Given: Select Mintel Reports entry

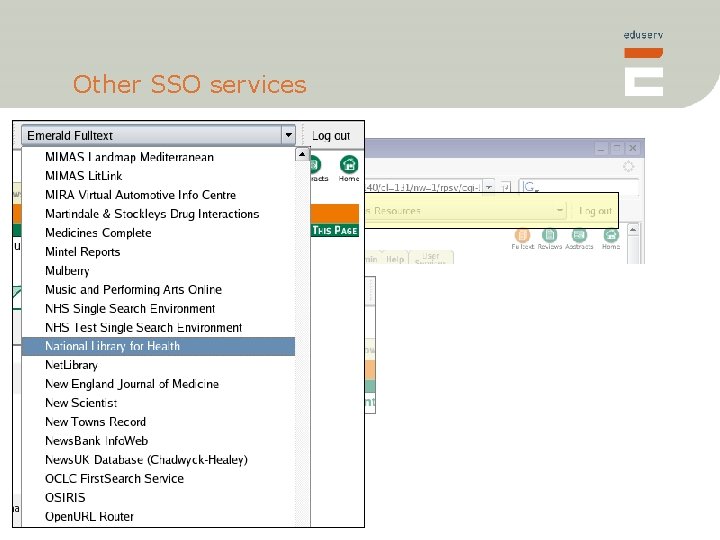Looking at the screenshot, I should (83, 252).
